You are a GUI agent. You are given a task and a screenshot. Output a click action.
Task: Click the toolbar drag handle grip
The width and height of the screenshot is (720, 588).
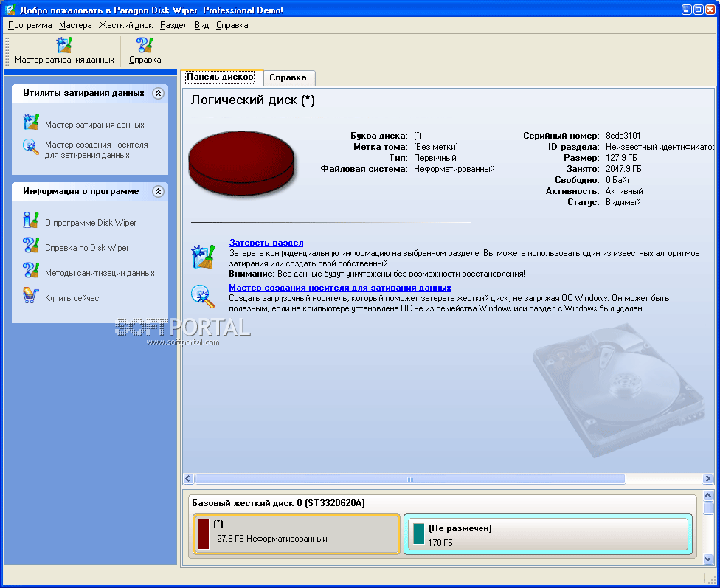[7, 50]
